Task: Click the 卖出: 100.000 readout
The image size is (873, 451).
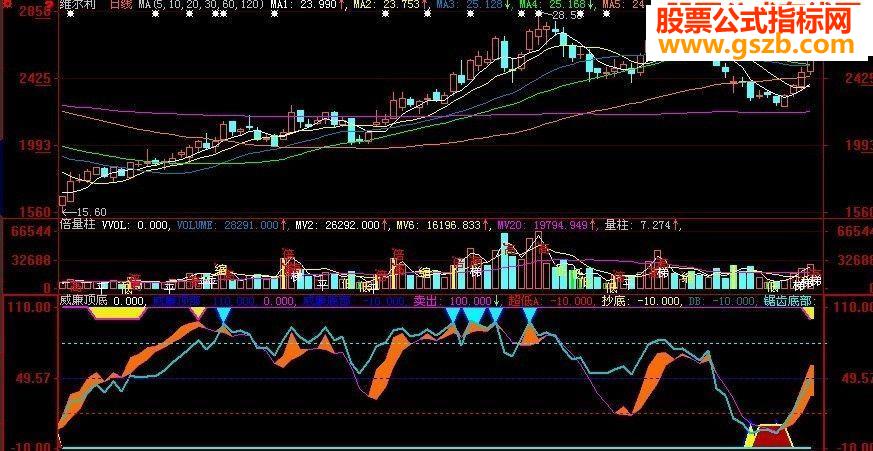Action: (453, 301)
